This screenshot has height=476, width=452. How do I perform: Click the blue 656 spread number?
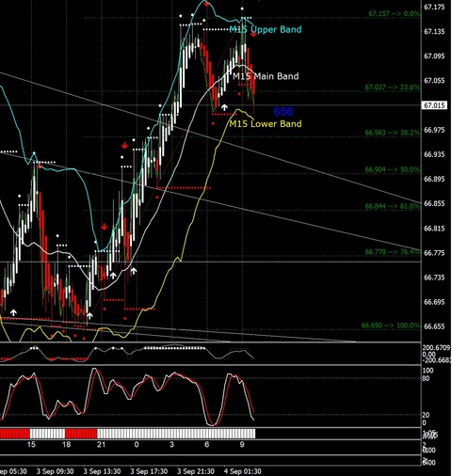click(x=283, y=111)
